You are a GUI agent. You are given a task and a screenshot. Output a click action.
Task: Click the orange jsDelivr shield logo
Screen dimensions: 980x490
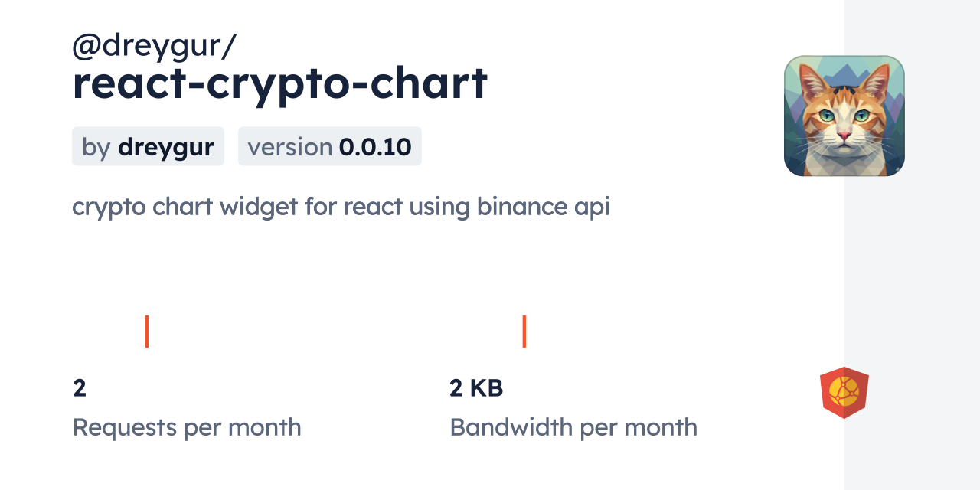click(x=844, y=392)
